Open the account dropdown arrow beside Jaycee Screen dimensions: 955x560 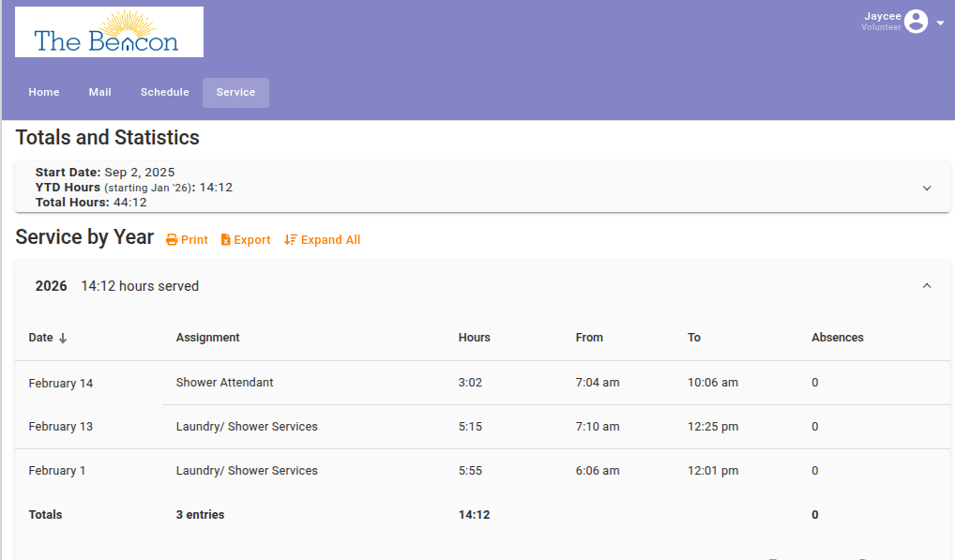(940, 23)
